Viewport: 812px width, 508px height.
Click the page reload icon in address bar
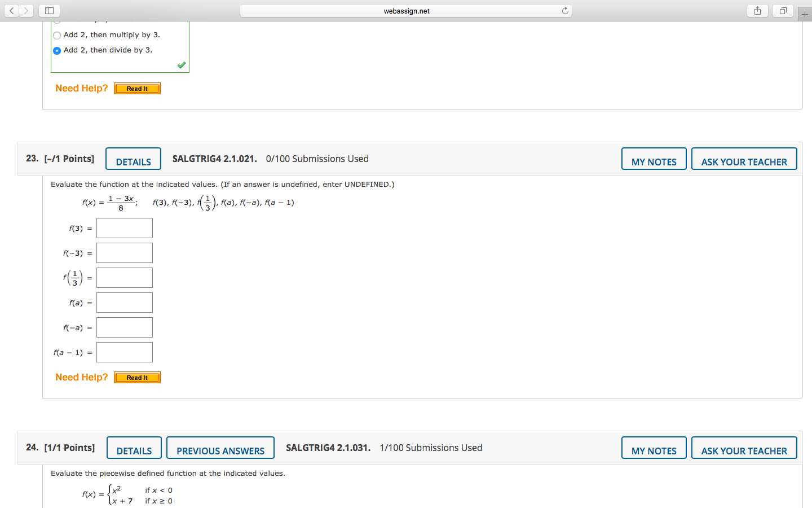564,10
